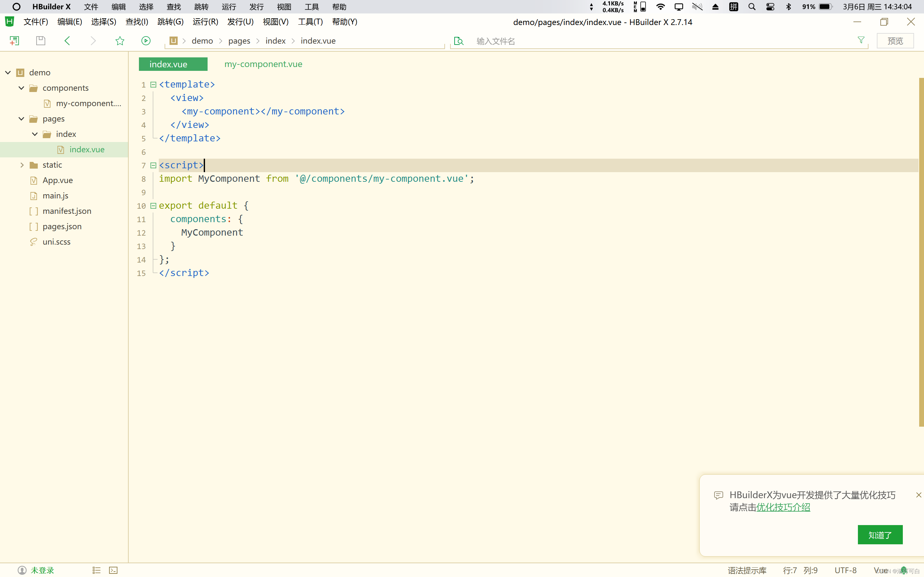Click the new file toolbar icon
The image size is (924, 577).
pos(14,41)
